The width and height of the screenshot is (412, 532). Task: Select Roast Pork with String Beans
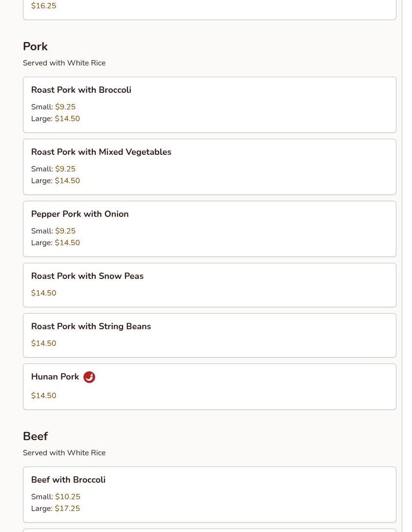[x=91, y=326]
